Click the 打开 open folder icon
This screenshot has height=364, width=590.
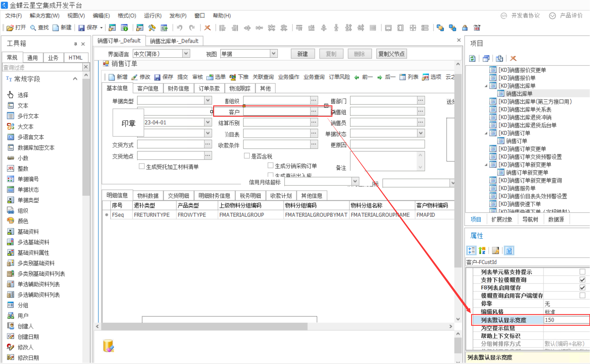10,28
